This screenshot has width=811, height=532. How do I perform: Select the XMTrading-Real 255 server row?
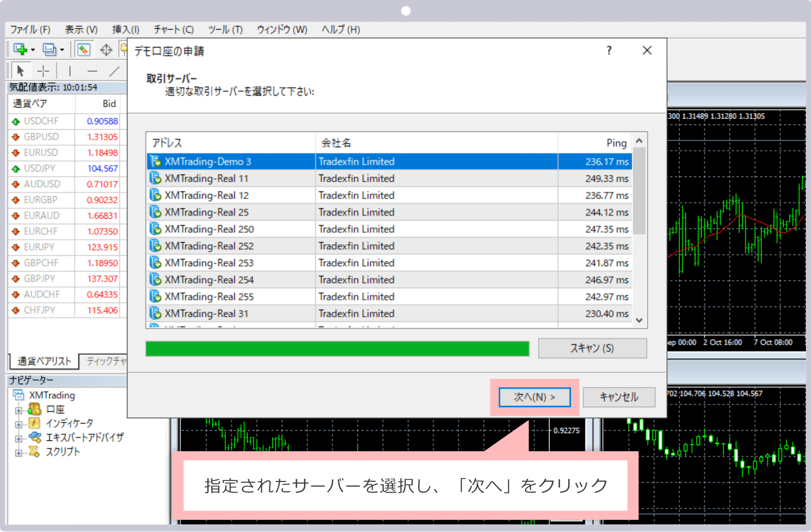tap(389, 296)
